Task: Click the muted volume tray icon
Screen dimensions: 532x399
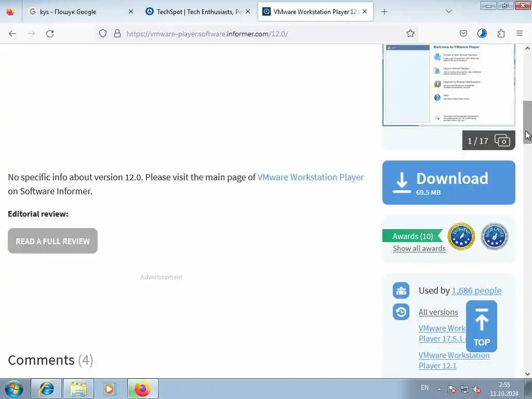Action: [x=477, y=389]
